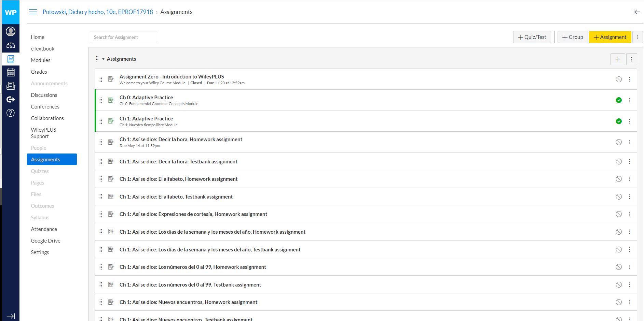Viewport: 644px width, 321px height.
Task: Click the Commons arrow icon in sidebar
Action: pos(11,99)
